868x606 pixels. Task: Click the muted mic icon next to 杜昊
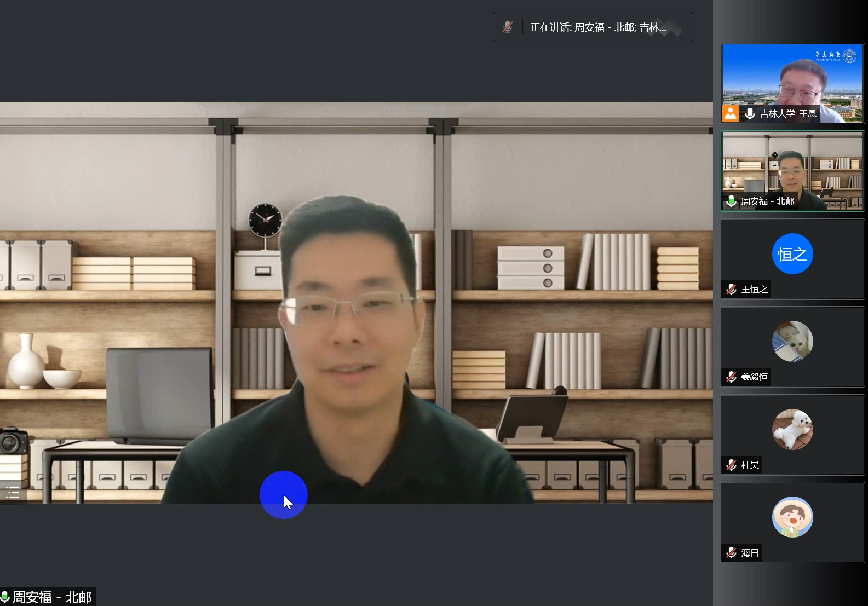[731, 465]
